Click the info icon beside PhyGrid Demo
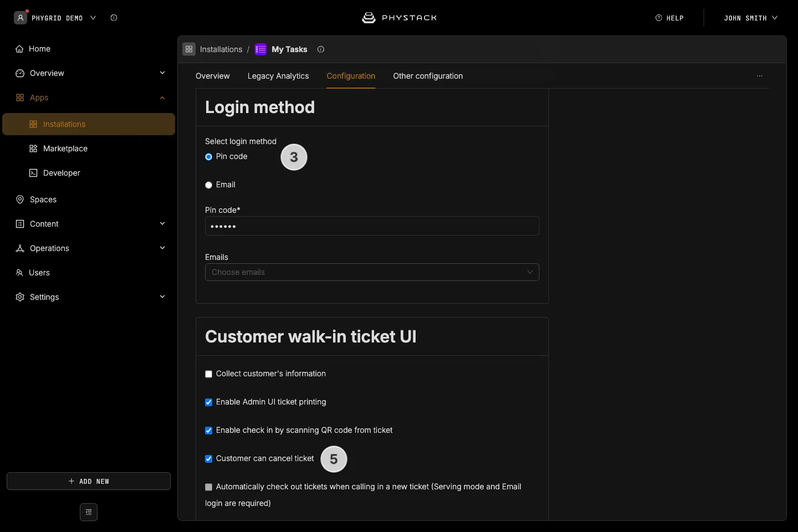Screen dimensions: 798x532 pos(114,18)
